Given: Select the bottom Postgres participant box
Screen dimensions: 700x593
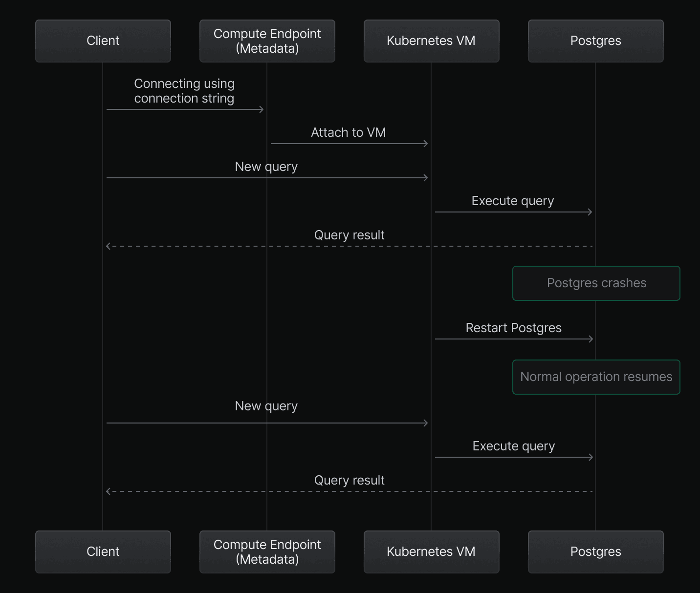Looking at the screenshot, I should coord(595,552).
